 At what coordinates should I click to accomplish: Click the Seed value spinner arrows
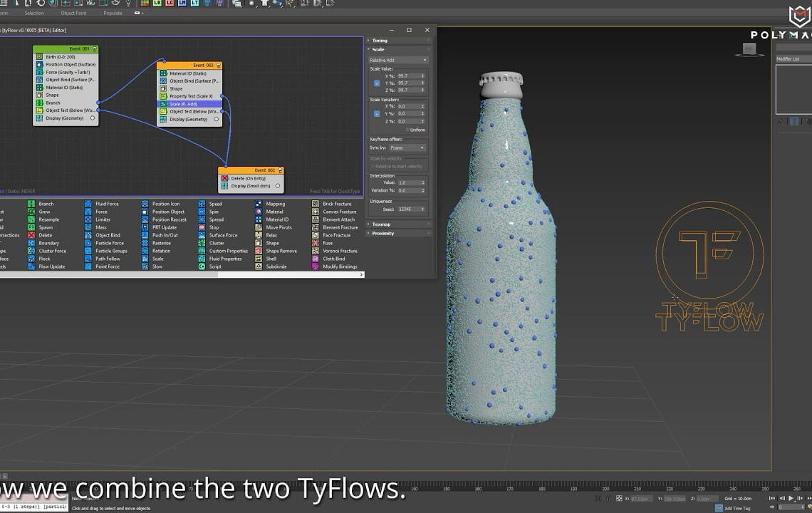point(422,209)
